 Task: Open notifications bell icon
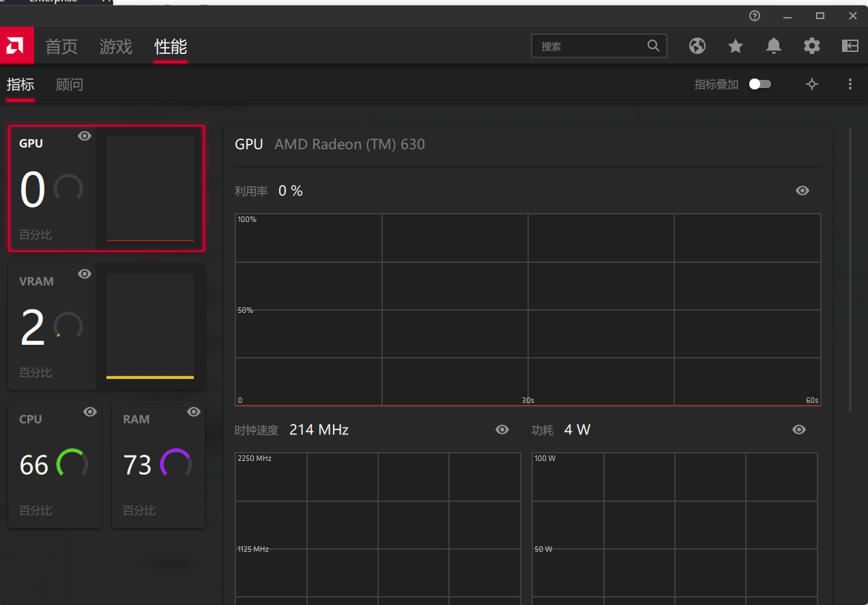[x=774, y=46]
